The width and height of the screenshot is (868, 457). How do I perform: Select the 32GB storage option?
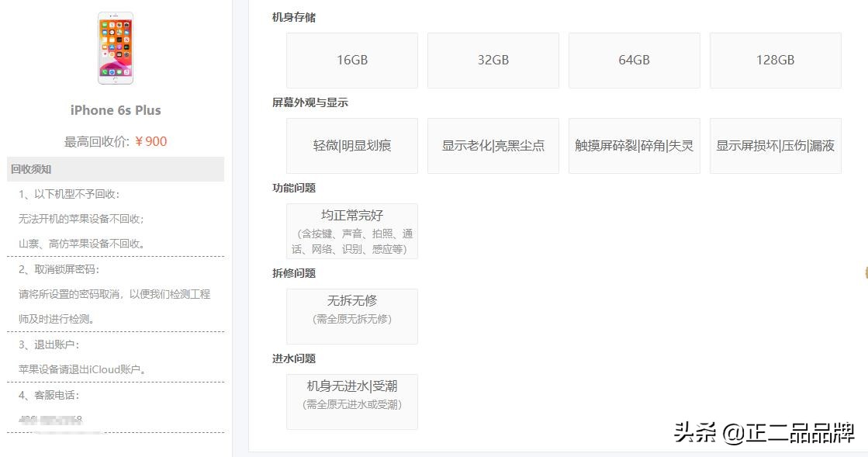pos(493,61)
